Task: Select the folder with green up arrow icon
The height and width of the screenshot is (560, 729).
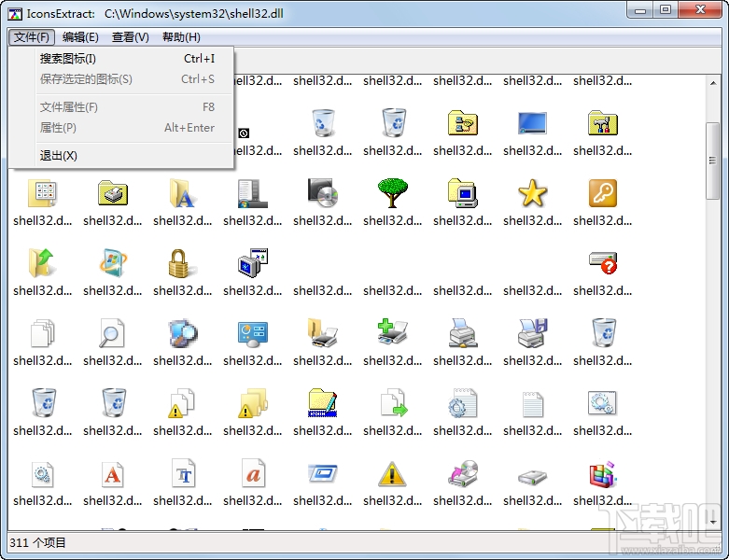Action: [42, 263]
